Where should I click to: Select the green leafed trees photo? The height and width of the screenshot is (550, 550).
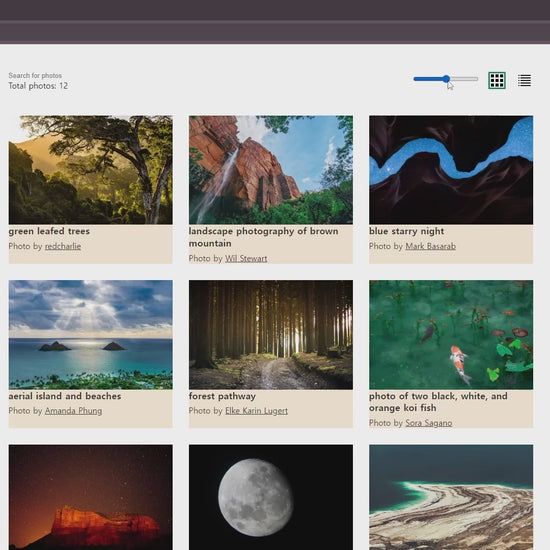(90, 170)
